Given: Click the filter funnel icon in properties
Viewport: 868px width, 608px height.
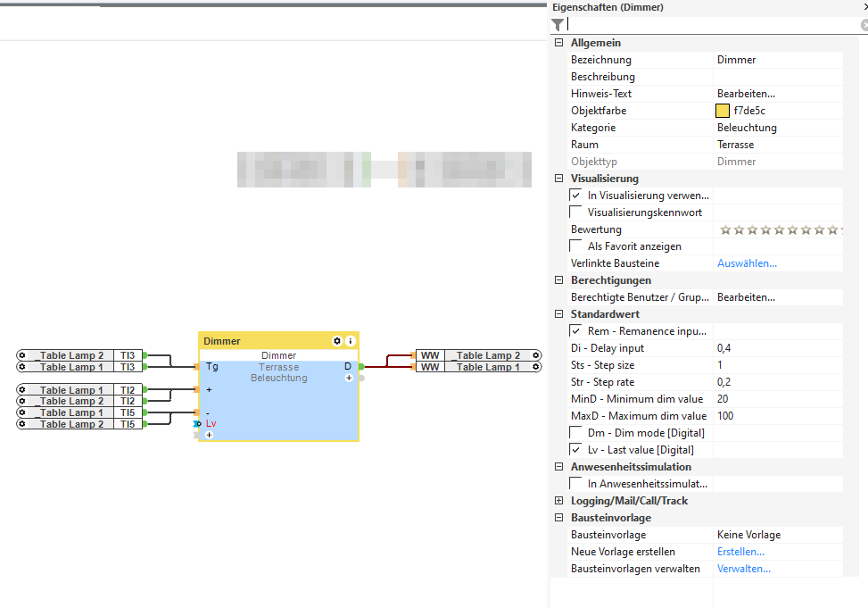Looking at the screenshot, I should click(x=558, y=25).
